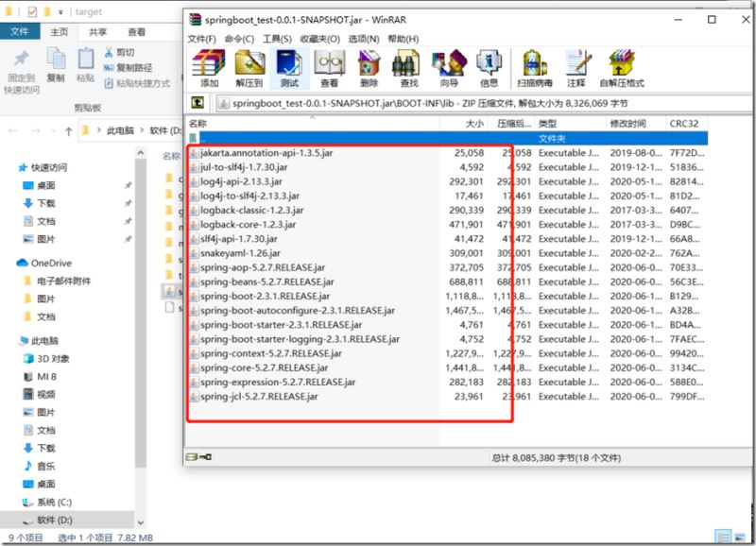
Task: Open the WinRAR 帮助(H) menu
Action: (x=404, y=39)
